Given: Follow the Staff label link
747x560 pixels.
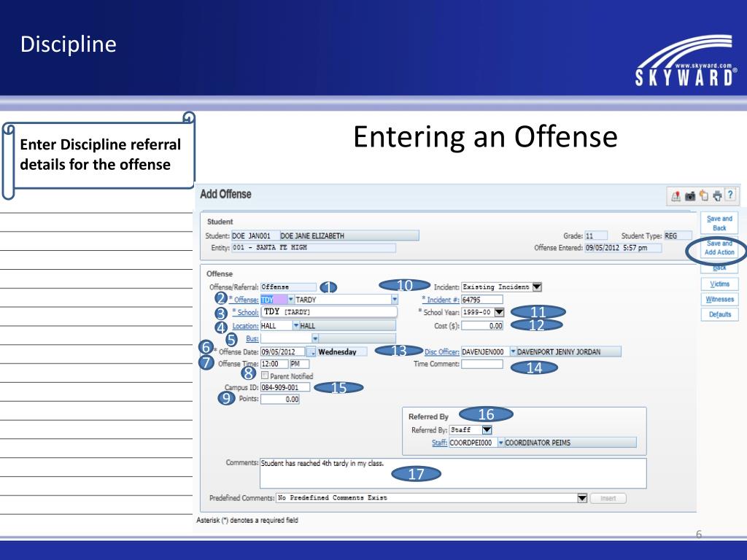Looking at the screenshot, I should [439, 443].
